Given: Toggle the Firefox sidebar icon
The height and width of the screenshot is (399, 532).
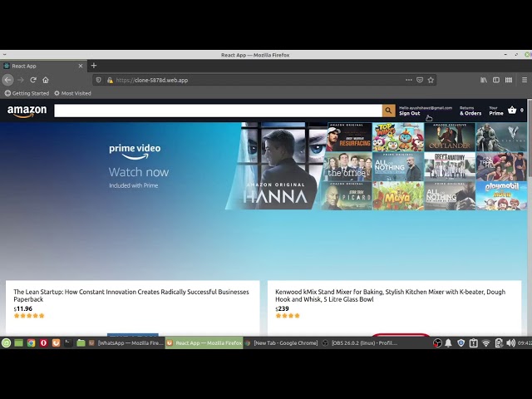Looking at the screenshot, I should click(x=496, y=80).
